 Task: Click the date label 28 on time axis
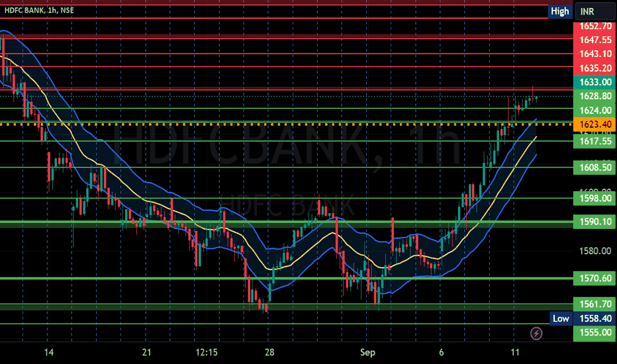click(x=269, y=352)
